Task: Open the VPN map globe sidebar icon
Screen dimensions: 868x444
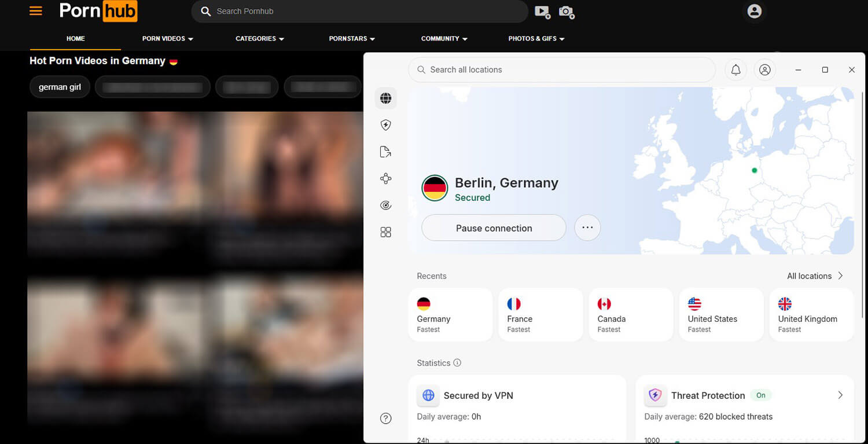Action: coord(386,98)
